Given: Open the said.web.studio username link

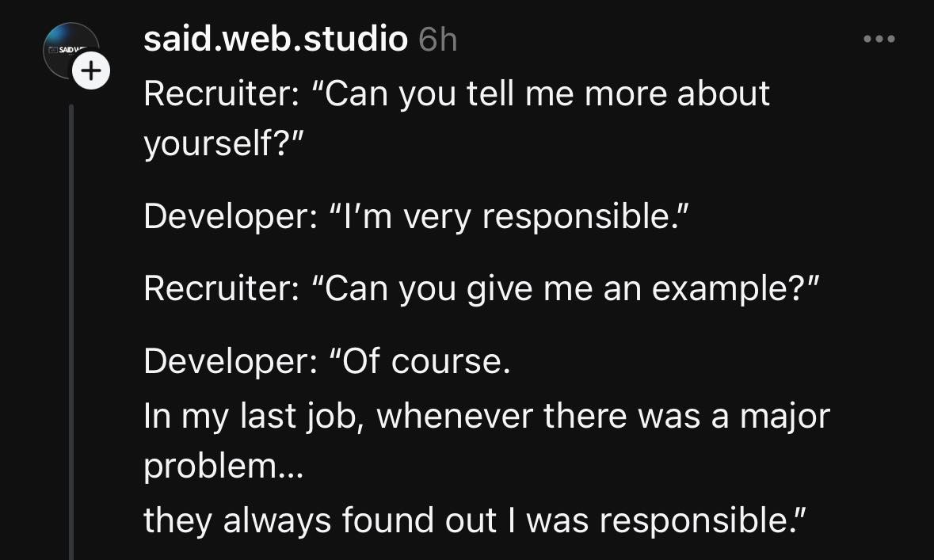Looking at the screenshot, I should pos(275,39).
